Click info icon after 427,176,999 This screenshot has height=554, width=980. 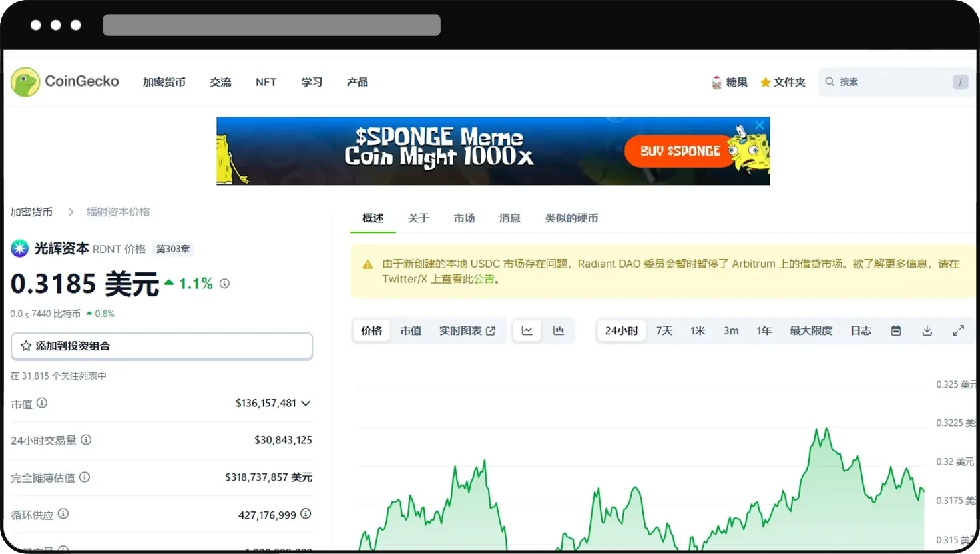pos(306,514)
